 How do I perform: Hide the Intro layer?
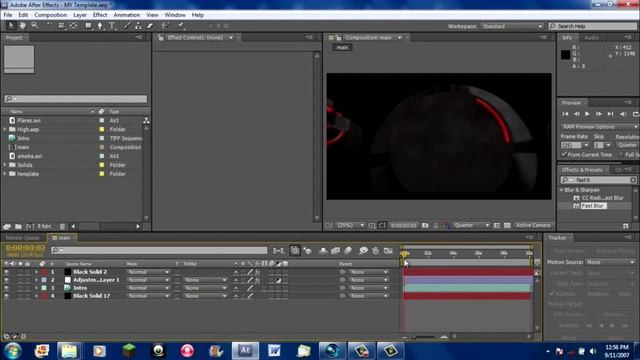(x=6, y=288)
